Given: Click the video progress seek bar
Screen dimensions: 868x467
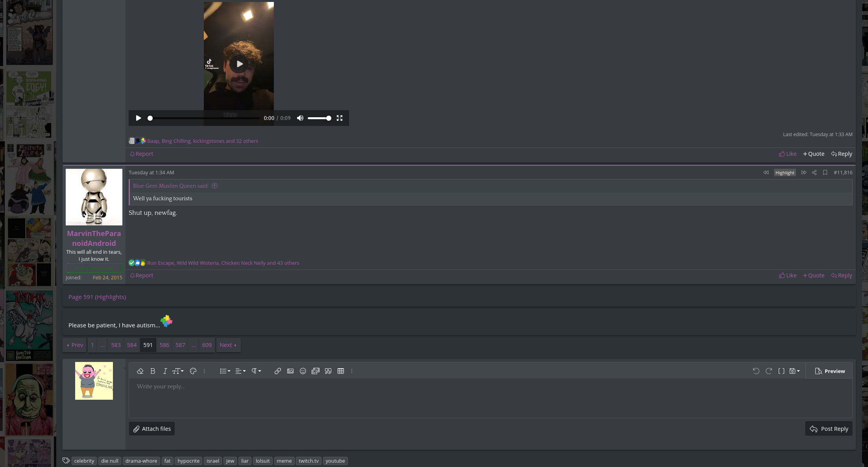Looking at the screenshot, I should coord(204,118).
